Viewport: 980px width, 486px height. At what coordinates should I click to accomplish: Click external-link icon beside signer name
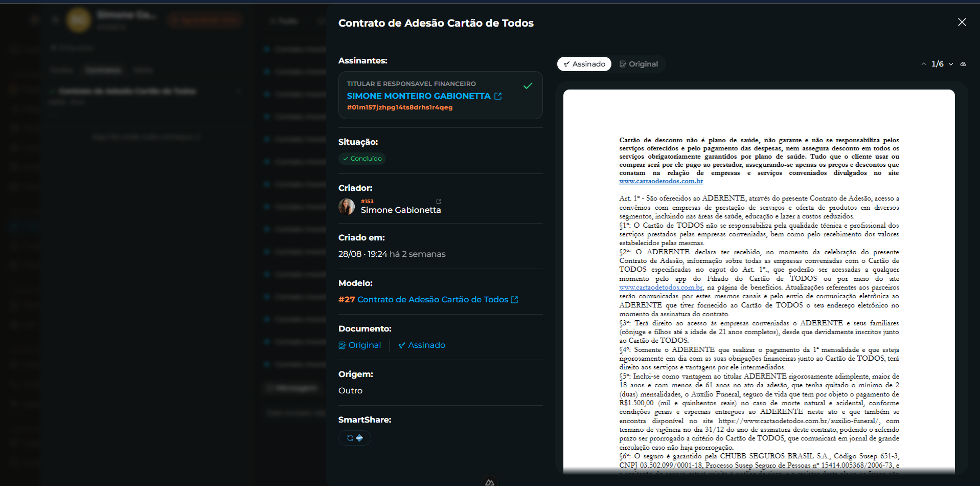tap(498, 96)
